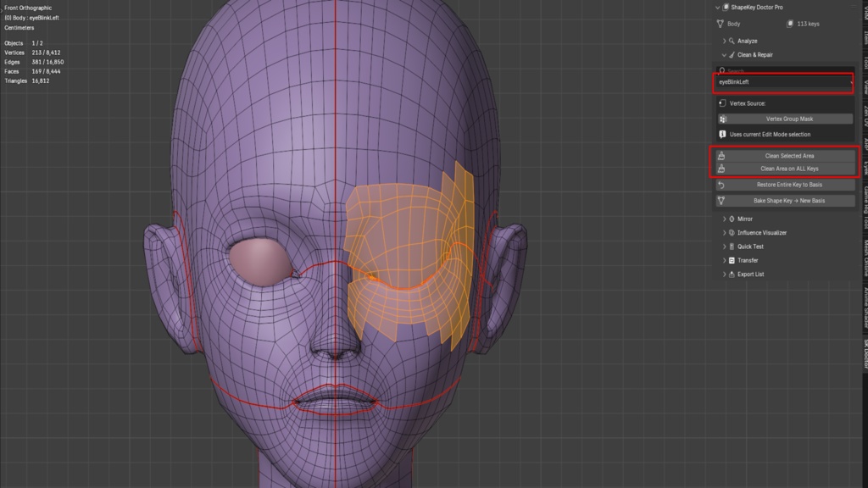Click the shape key Search field
This screenshot has width=868, height=488.
tap(784, 70)
